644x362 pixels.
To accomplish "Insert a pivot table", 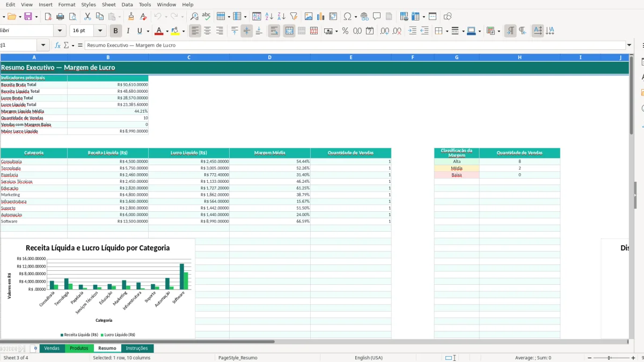I will pos(333,17).
